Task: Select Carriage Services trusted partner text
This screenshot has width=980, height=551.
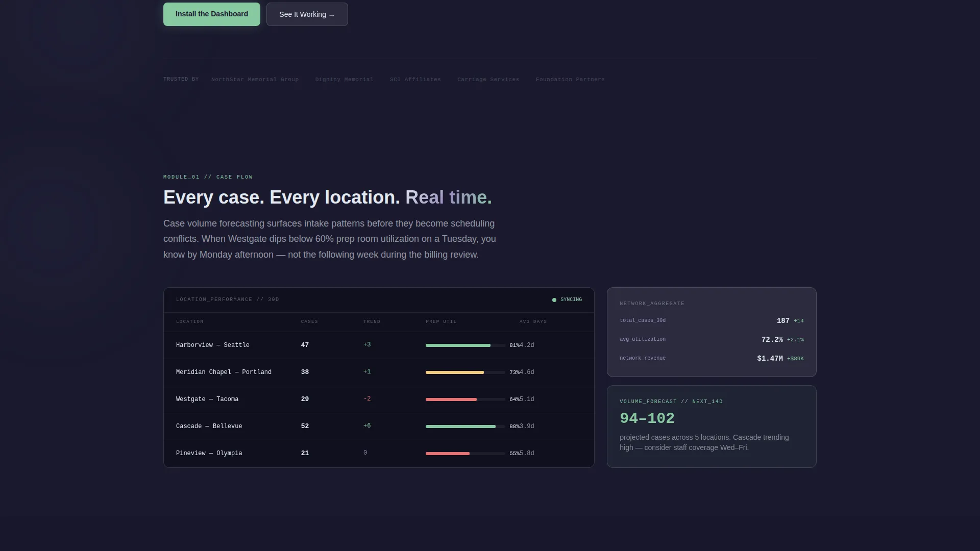Action: [x=488, y=80]
